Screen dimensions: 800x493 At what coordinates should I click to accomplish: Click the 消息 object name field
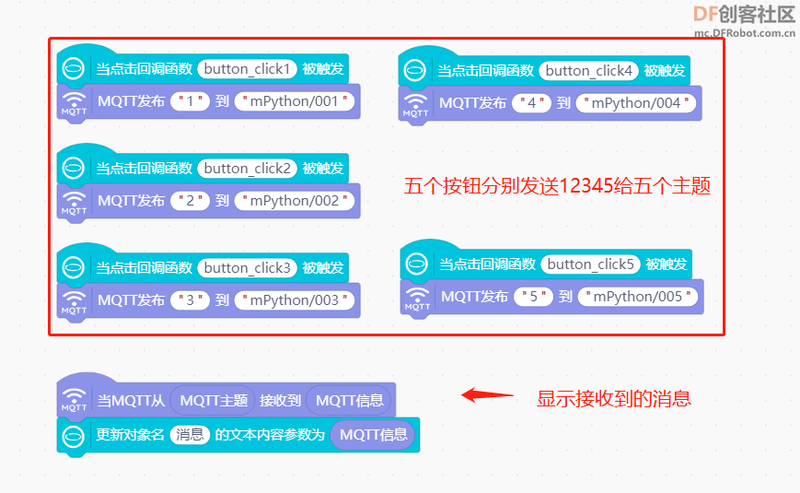click(x=190, y=435)
